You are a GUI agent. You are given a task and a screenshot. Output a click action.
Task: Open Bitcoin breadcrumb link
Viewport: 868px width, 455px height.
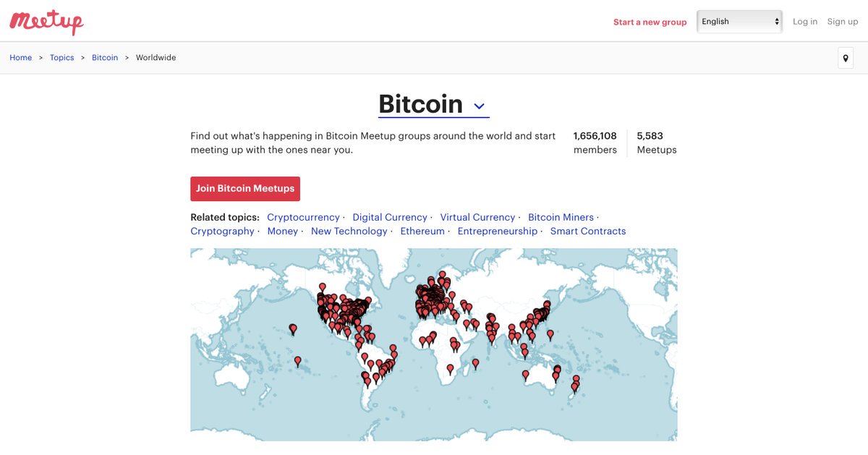pyautogui.click(x=105, y=58)
